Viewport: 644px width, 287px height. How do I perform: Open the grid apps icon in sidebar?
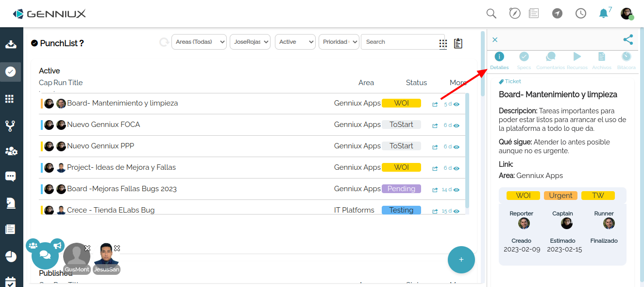click(x=10, y=99)
